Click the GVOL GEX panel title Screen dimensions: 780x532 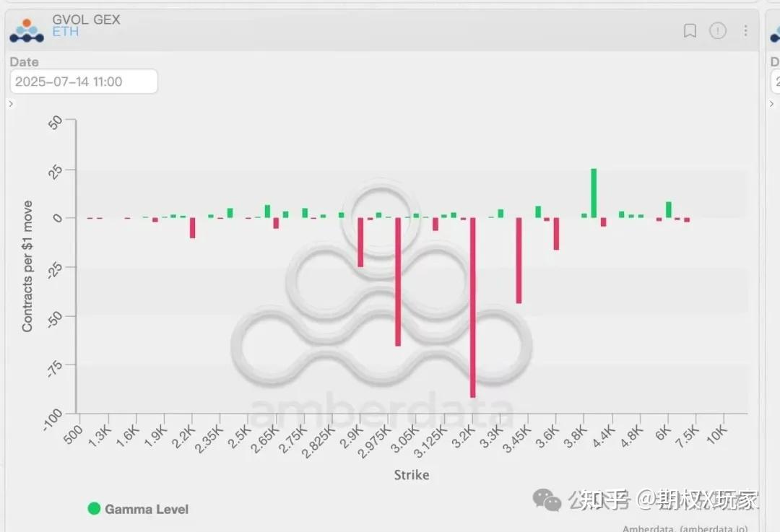(x=86, y=19)
